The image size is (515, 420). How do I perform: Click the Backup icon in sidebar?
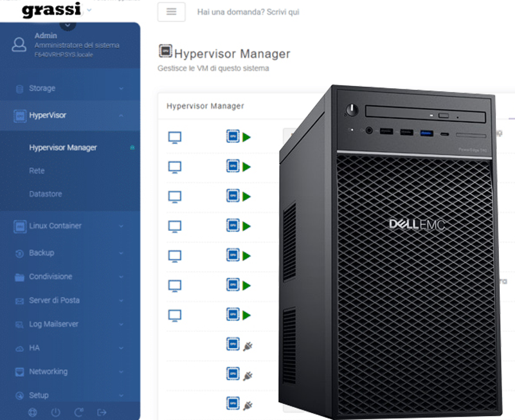point(20,253)
